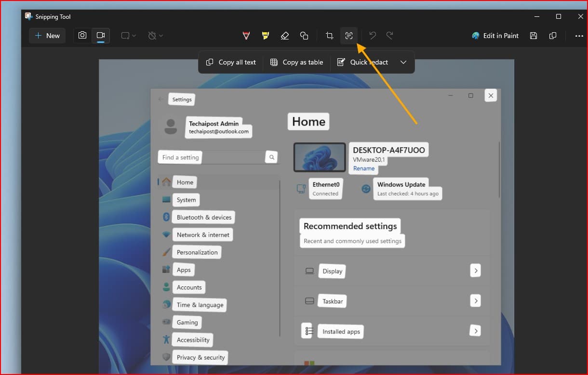Click the New snip button
588x375 pixels.
(x=47, y=36)
